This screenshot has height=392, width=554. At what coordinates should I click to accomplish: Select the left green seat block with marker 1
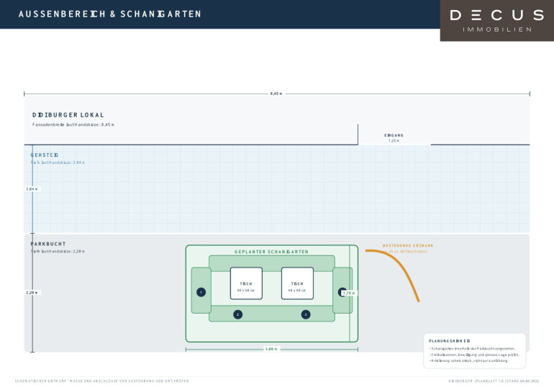coord(201,291)
